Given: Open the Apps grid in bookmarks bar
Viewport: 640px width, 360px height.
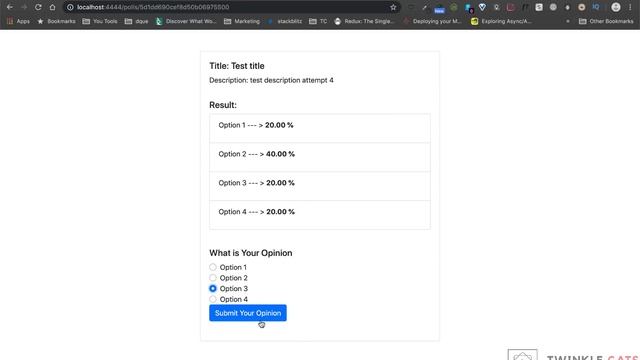Looking at the screenshot, I should pos(18,21).
